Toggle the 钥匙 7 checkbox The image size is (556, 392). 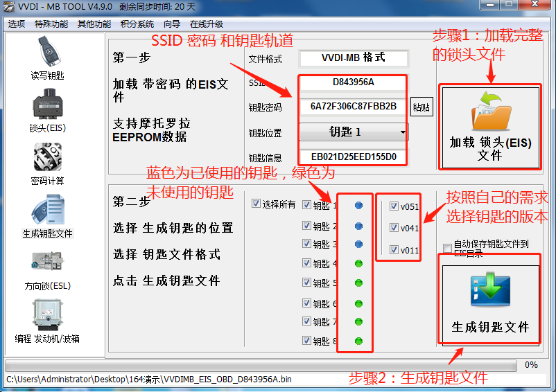coord(306,321)
